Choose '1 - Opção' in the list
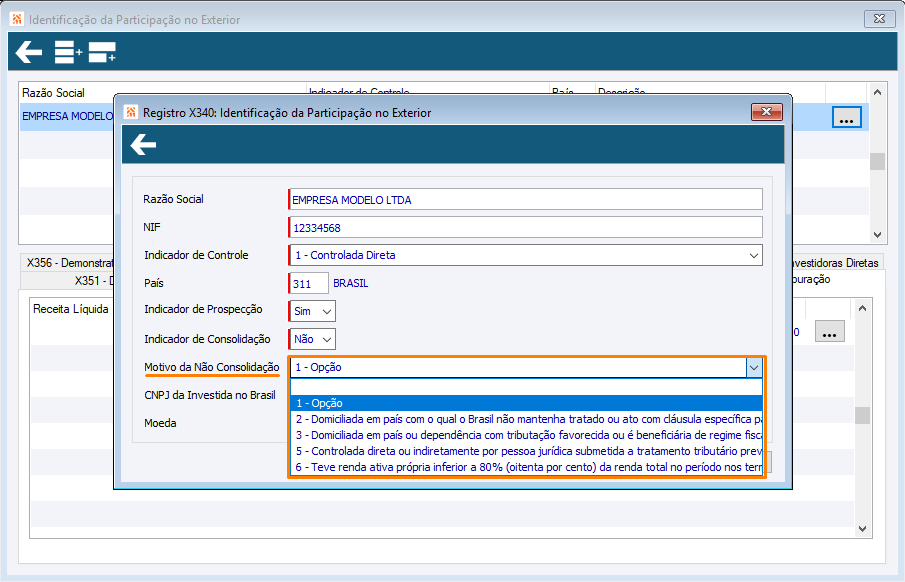Screen dimensions: 905x582 526,403
